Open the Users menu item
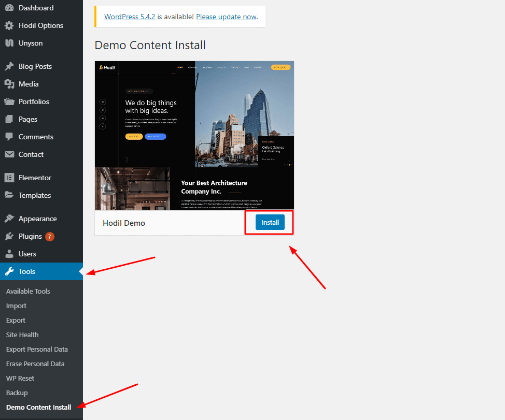This screenshot has height=420, width=505. [27, 254]
